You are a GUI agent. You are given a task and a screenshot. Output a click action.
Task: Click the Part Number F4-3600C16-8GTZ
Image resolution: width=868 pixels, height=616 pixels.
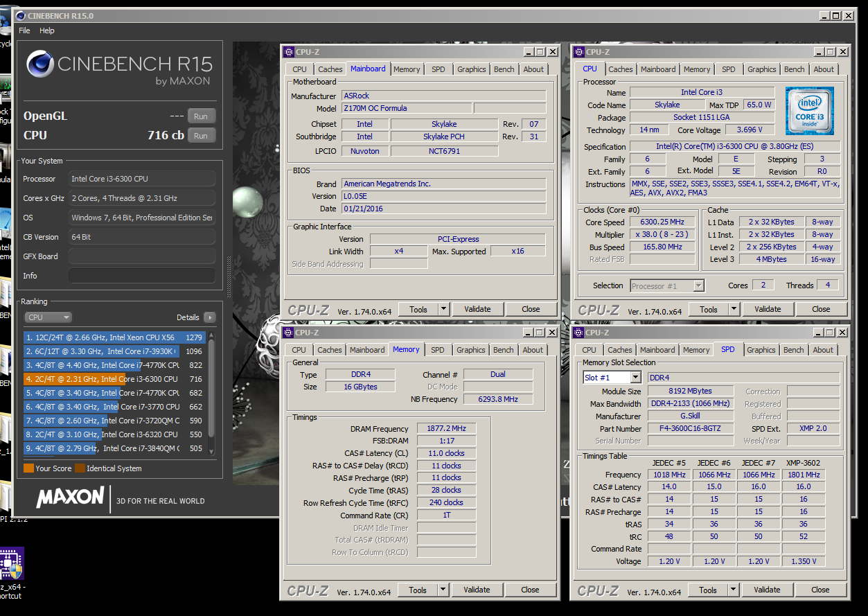pyautogui.click(x=690, y=429)
